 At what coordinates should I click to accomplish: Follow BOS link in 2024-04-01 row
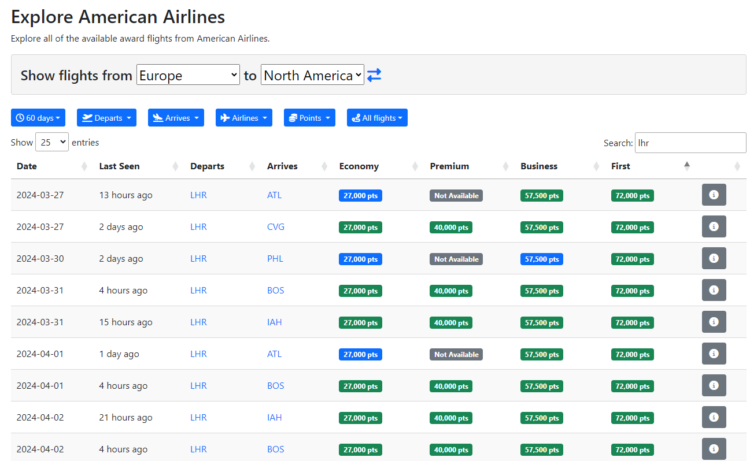coord(276,385)
